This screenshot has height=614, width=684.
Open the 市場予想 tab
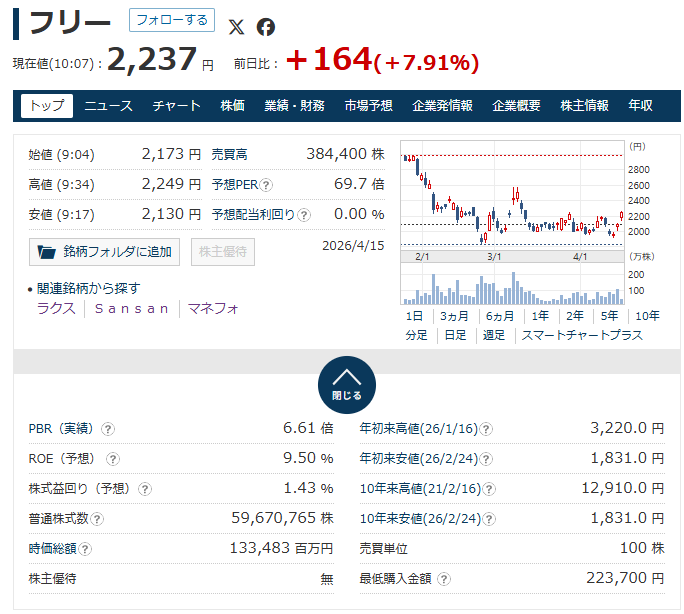coord(369,106)
